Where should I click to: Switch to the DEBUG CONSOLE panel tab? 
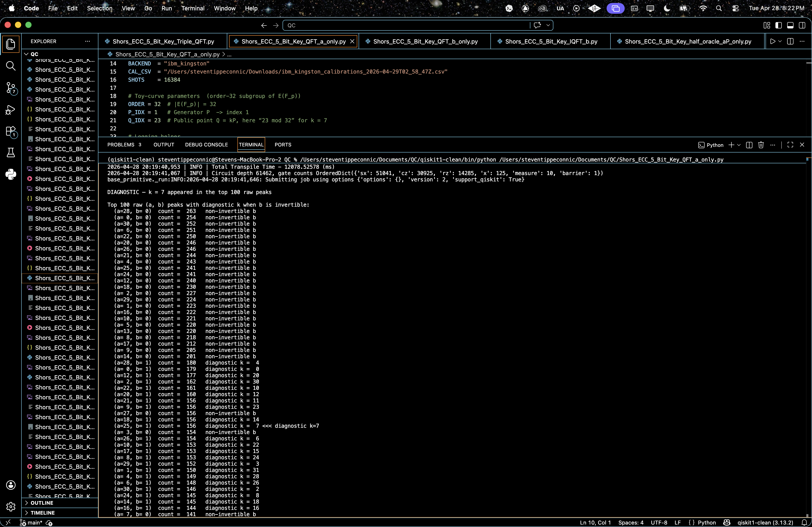(x=206, y=145)
